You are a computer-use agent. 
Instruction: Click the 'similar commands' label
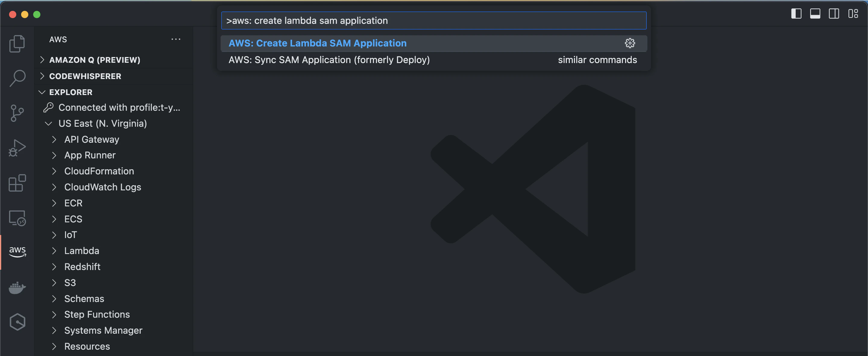point(597,60)
